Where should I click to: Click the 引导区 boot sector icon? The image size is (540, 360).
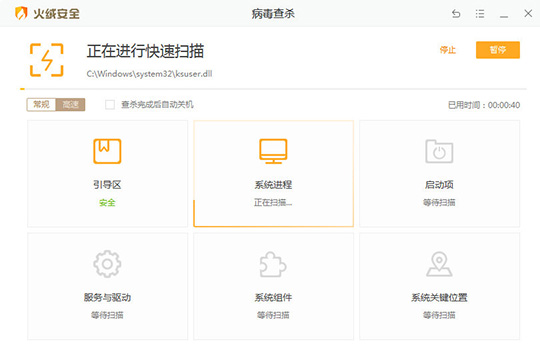click(x=107, y=151)
